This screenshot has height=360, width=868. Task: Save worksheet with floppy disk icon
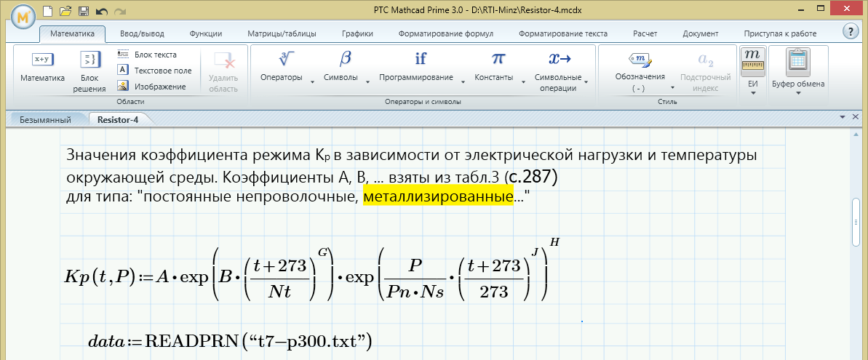[84, 10]
